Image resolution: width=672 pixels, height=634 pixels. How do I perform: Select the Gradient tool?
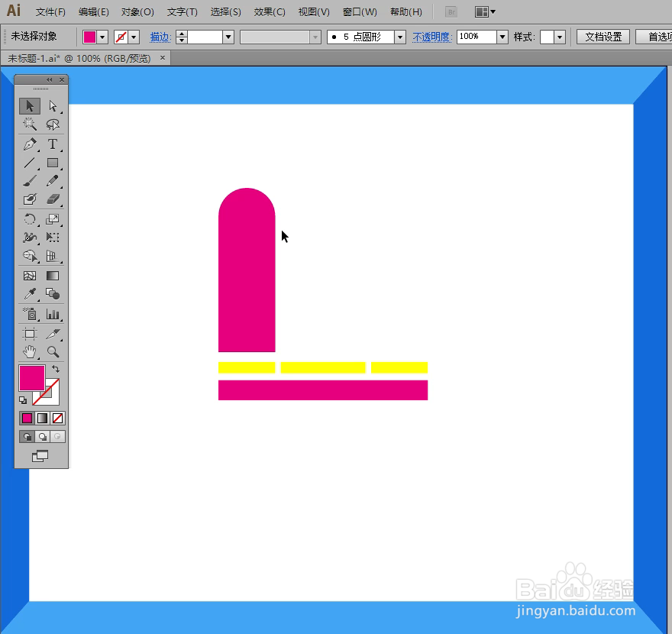tap(53, 276)
